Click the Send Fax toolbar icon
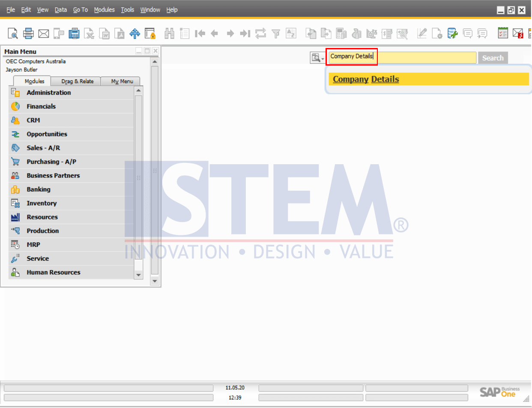Screen dimensions: 532x408 [x=74, y=33]
